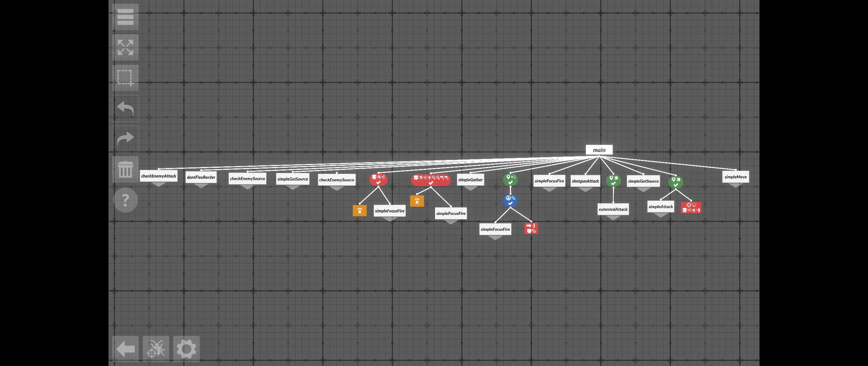Viewport: 868px width, 366px height.
Task: Select the wide red skull condition node
Action: click(x=431, y=180)
